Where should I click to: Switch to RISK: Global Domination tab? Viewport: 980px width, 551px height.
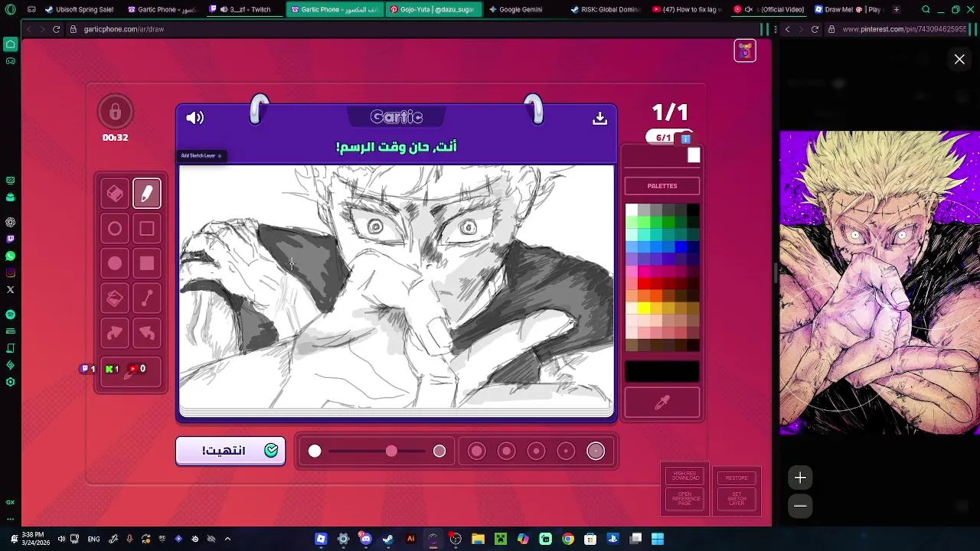(605, 9)
